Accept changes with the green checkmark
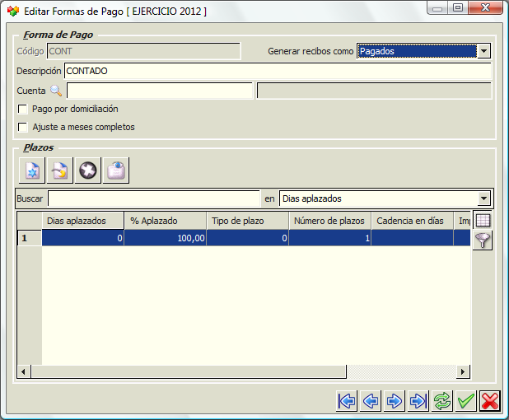Image resolution: width=509 pixels, height=420 pixels. (466, 401)
